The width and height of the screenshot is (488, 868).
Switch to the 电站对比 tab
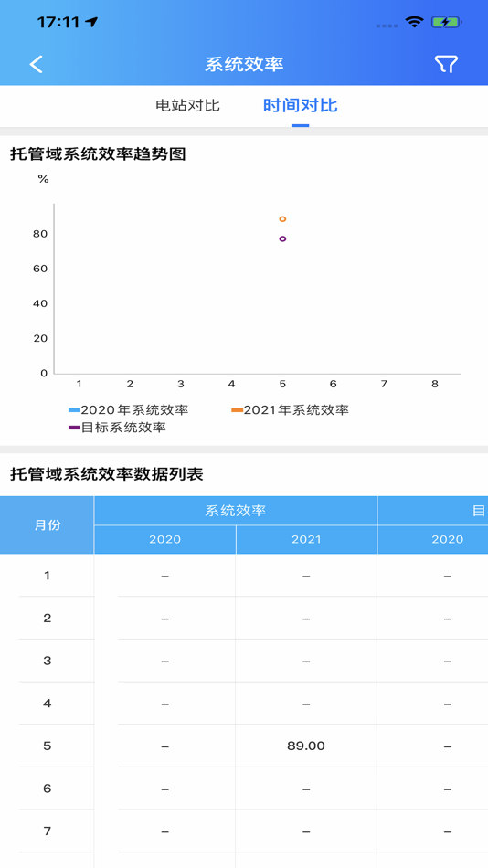click(x=187, y=106)
